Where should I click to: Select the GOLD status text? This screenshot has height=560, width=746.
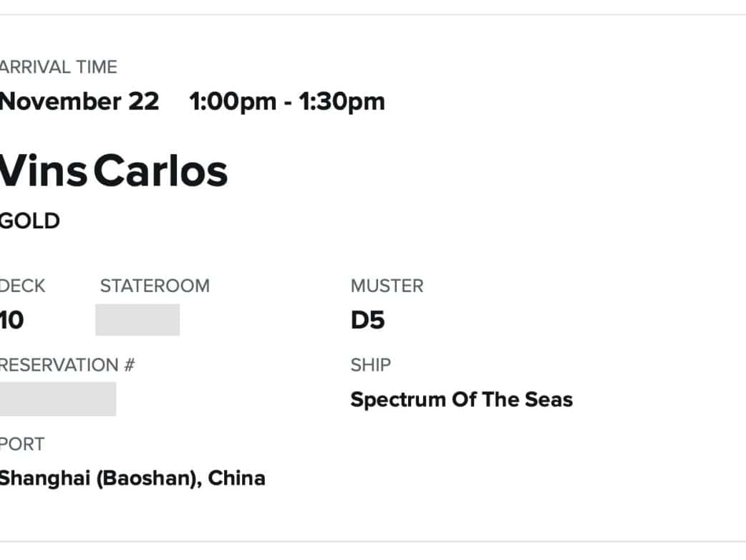pyautogui.click(x=29, y=221)
